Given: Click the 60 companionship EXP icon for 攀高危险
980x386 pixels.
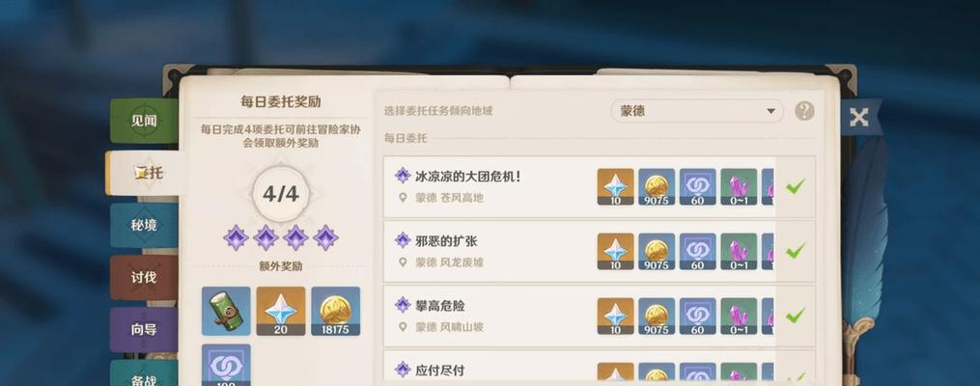Looking at the screenshot, I should coord(697,317).
